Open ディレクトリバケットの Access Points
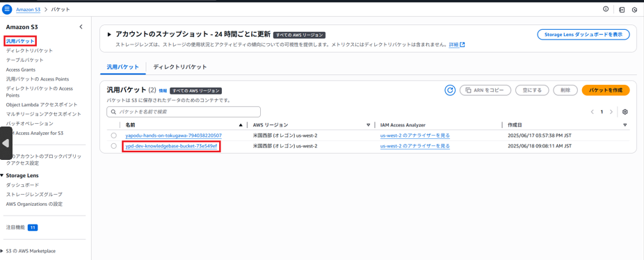 point(39,92)
